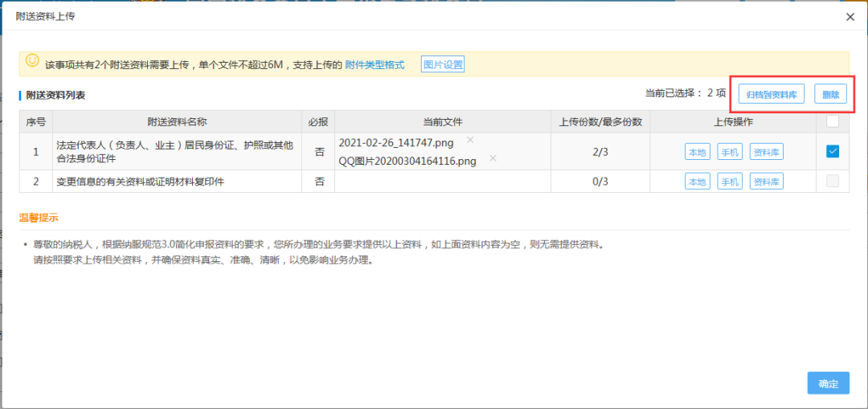The image size is (868, 409).
Task: Click 本地 upload for row 1
Action: coord(698,152)
